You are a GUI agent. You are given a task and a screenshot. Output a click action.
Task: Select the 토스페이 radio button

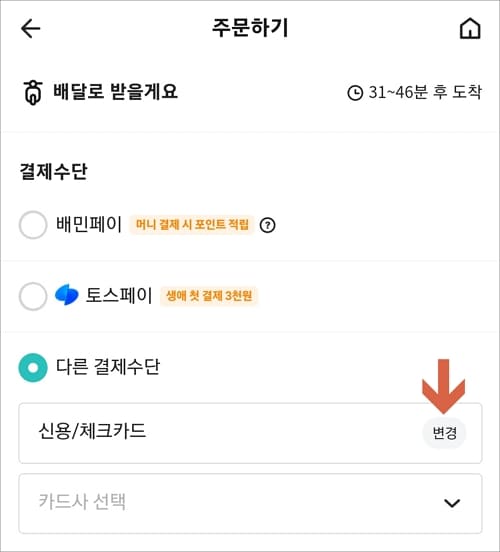(x=33, y=296)
